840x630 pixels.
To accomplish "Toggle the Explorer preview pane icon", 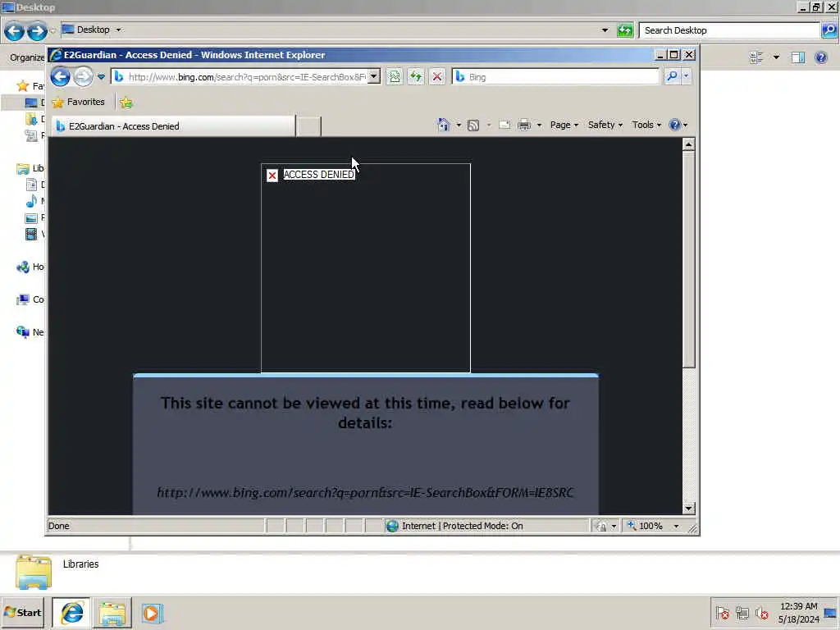I will click(x=798, y=57).
